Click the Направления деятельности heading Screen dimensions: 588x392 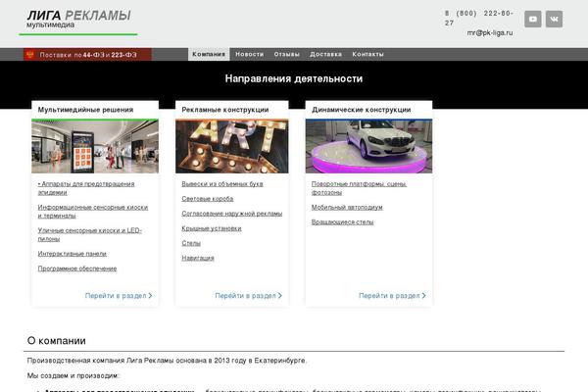tap(294, 78)
